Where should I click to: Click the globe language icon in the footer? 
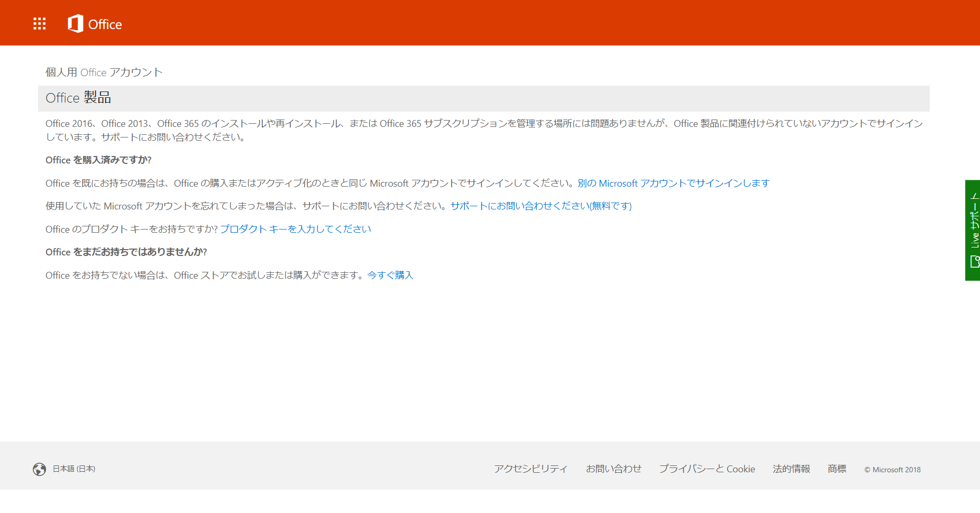pyautogui.click(x=39, y=469)
